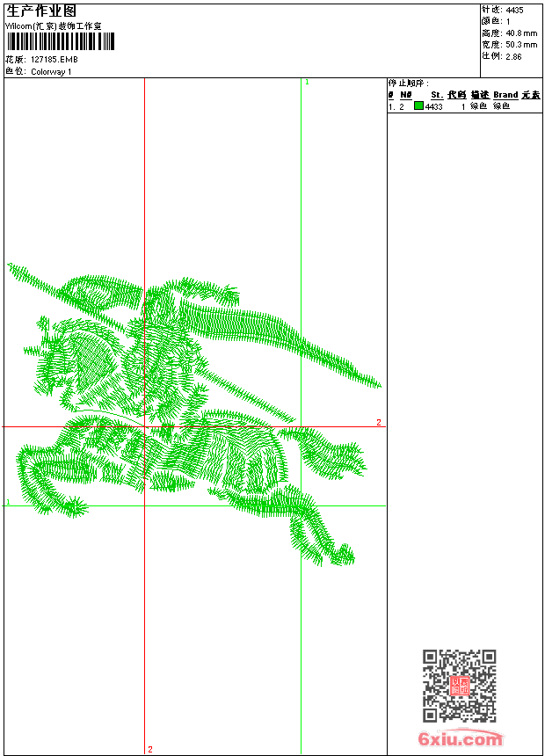Open the 6xiu.com watermark link
The width and height of the screenshot is (545, 756).
click(461, 739)
